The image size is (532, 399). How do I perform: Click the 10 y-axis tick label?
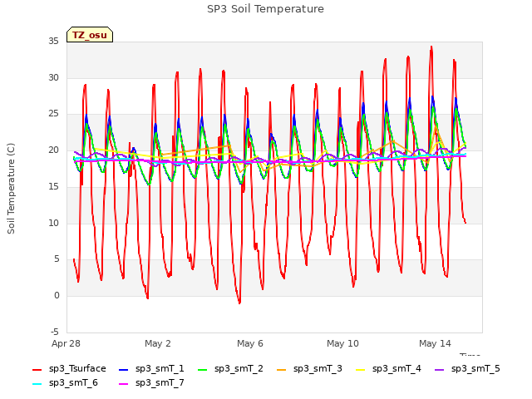[53, 223]
